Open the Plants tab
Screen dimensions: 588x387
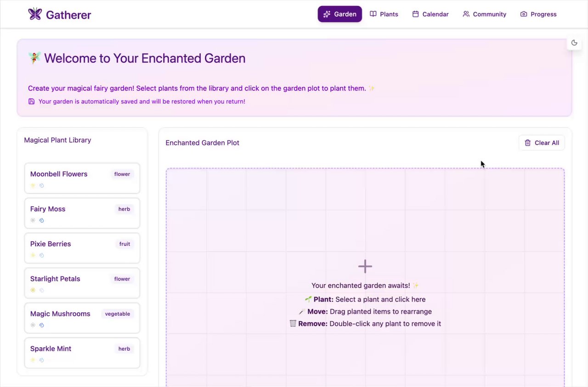384,14
